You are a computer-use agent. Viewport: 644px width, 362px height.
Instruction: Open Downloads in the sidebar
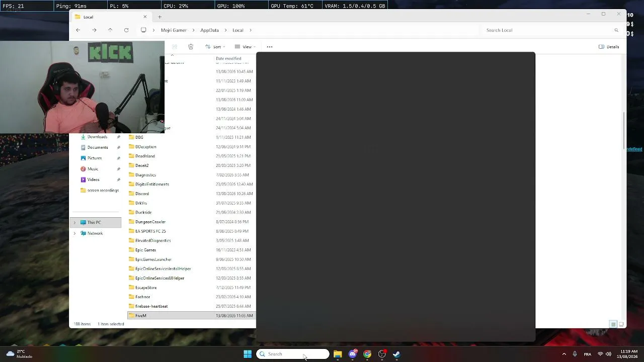97,137
